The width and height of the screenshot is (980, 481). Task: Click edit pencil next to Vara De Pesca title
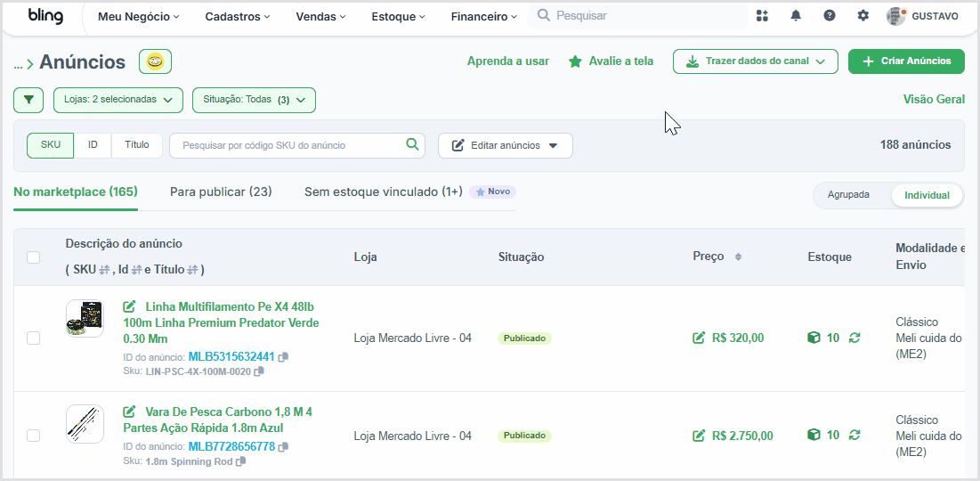tap(129, 412)
